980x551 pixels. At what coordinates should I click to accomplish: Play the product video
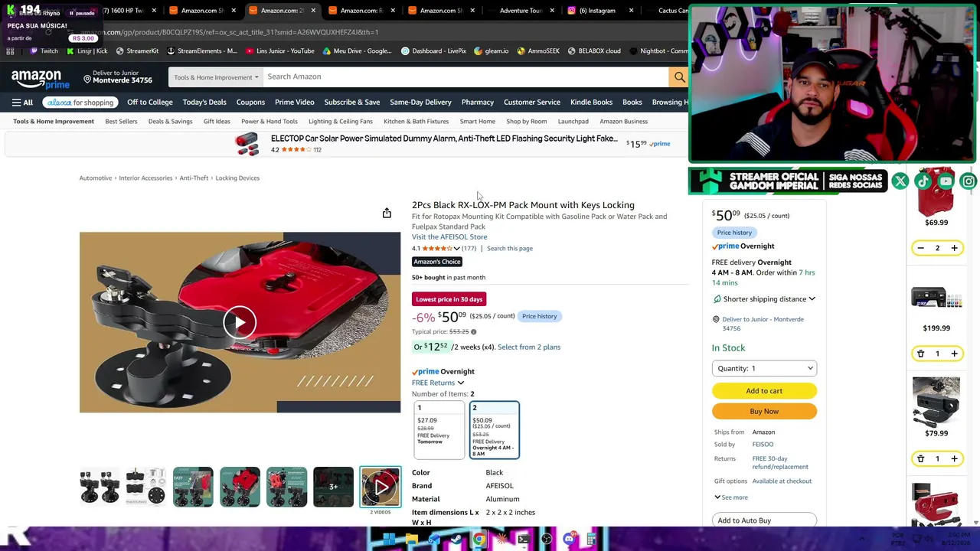click(240, 322)
